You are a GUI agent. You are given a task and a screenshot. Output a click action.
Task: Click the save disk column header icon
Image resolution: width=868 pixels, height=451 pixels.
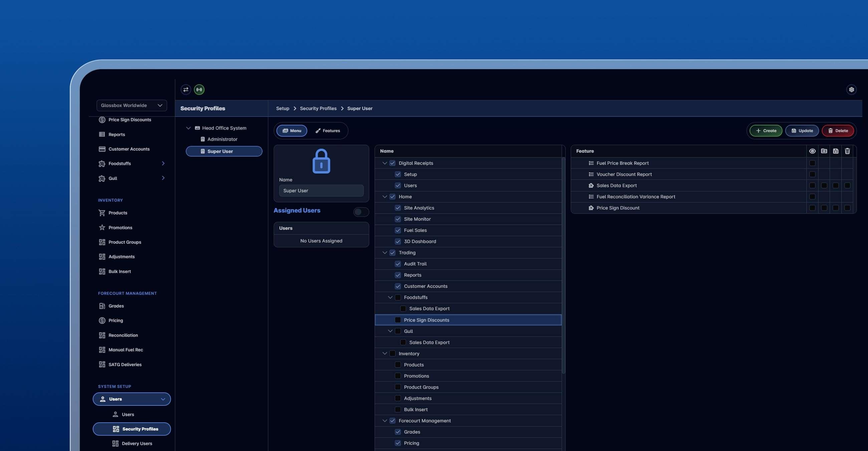pos(836,151)
